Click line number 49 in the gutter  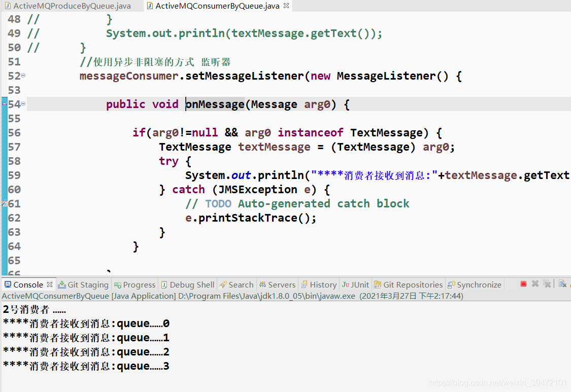click(x=14, y=33)
